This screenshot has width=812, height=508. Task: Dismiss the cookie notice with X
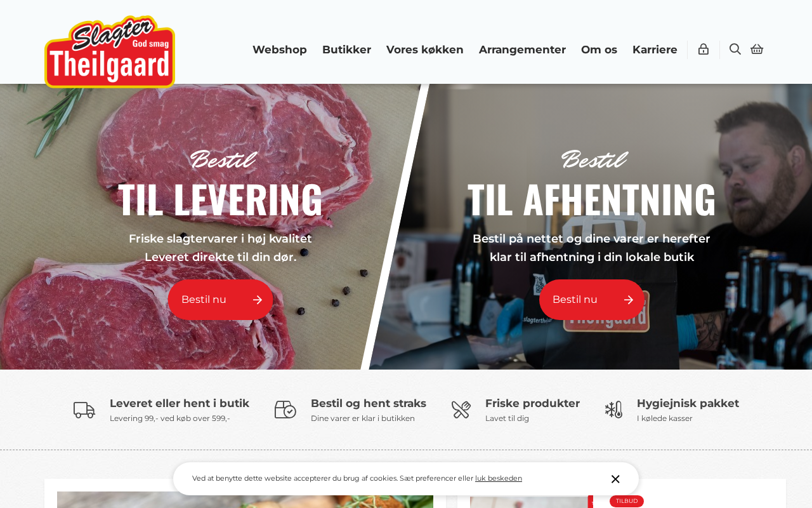pos(615,479)
